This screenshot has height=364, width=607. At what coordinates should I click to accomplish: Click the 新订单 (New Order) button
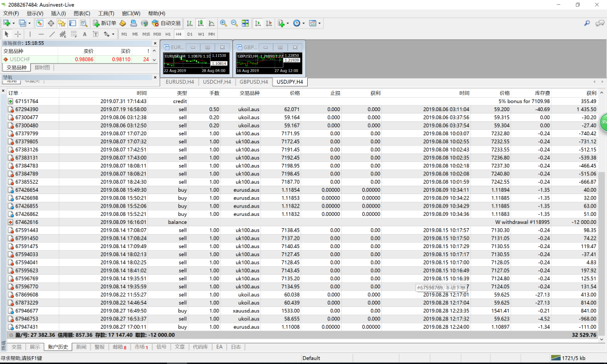(104, 23)
